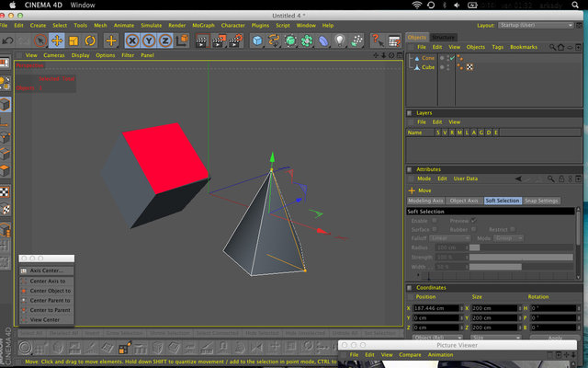Toggle Z axis lock
This screenshot has height=368, width=588.
165,40
